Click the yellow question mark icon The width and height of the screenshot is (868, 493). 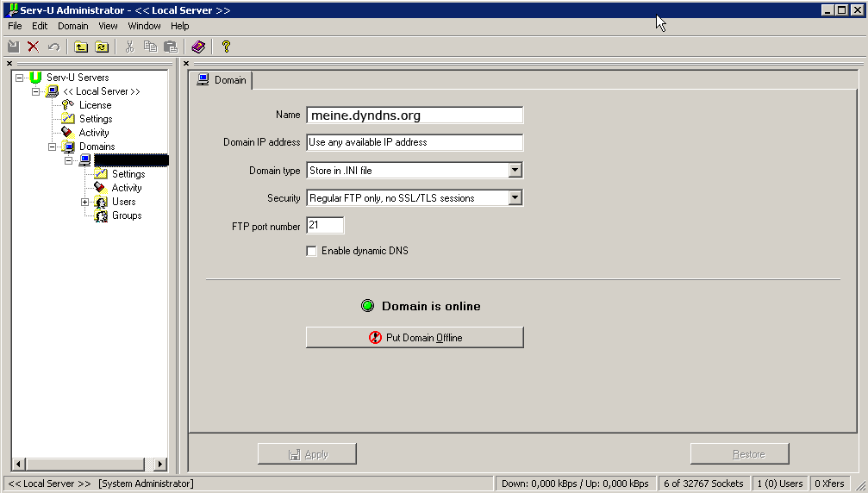tap(226, 47)
